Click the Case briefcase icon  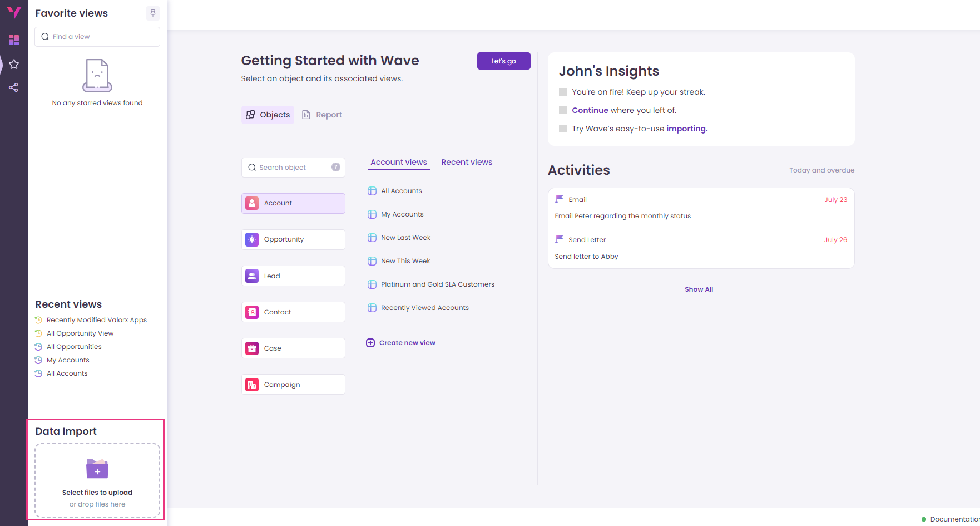click(252, 348)
